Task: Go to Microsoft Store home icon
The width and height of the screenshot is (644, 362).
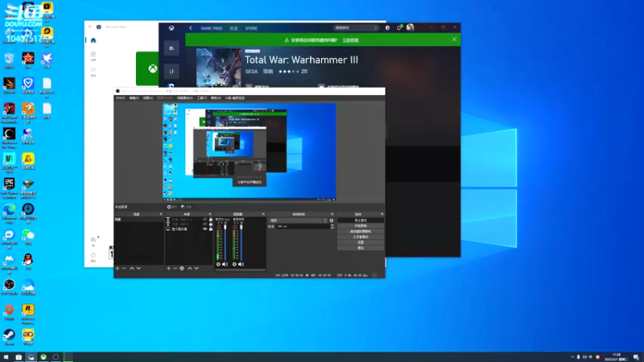Action: pos(93,40)
